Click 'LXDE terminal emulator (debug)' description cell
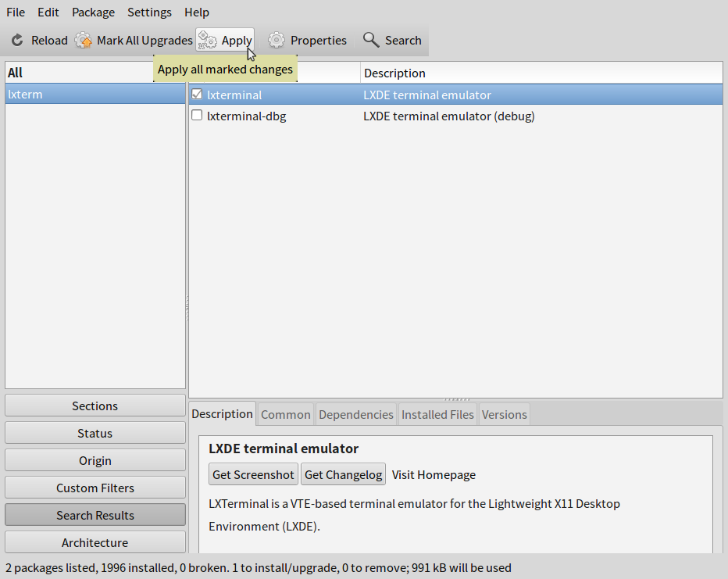This screenshot has width=728, height=579. click(449, 116)
